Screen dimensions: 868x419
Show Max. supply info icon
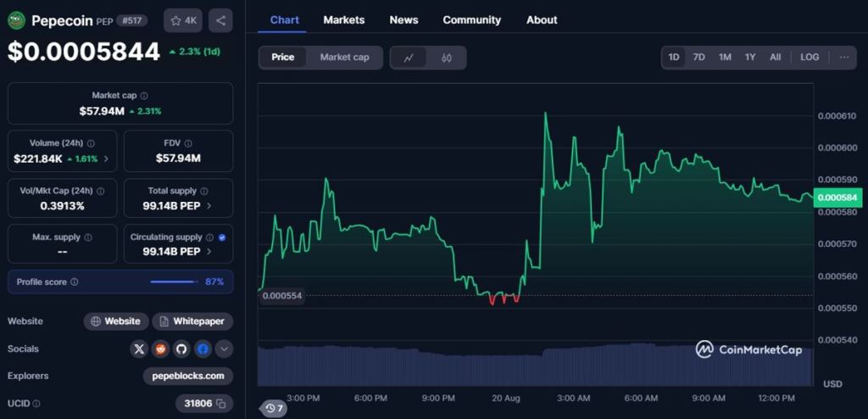[x=88, y=237]
